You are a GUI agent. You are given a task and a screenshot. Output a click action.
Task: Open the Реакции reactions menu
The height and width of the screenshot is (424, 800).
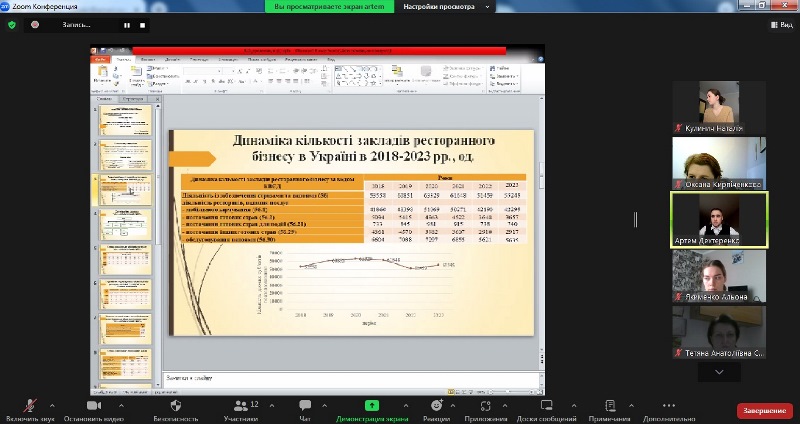[x=436, y=406]
